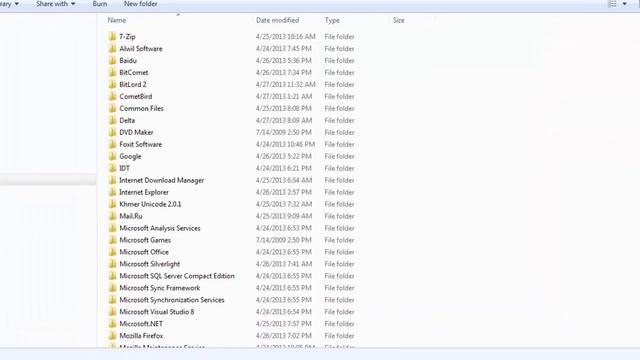
Task: Click the IDT folder icon
Action: (x=112, y=168)
